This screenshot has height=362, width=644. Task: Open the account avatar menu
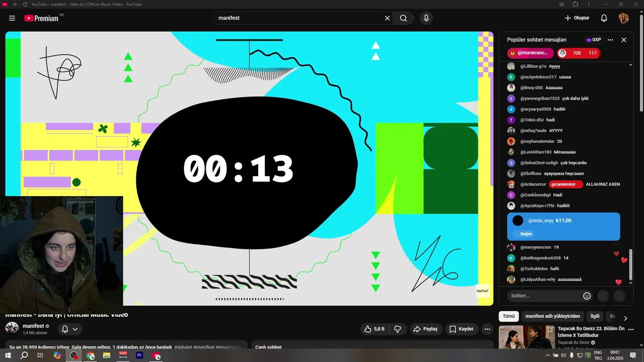point(623,18)
